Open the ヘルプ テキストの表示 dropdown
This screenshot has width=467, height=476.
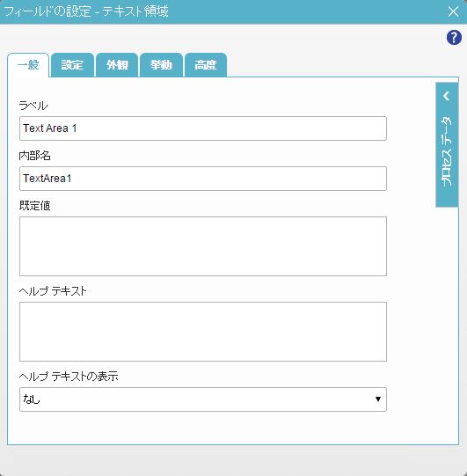(203, 399)
